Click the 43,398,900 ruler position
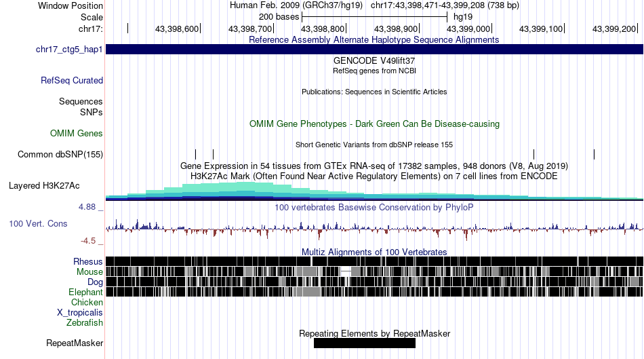This screenshot has height=359, width=644. (x=395, y=29)
